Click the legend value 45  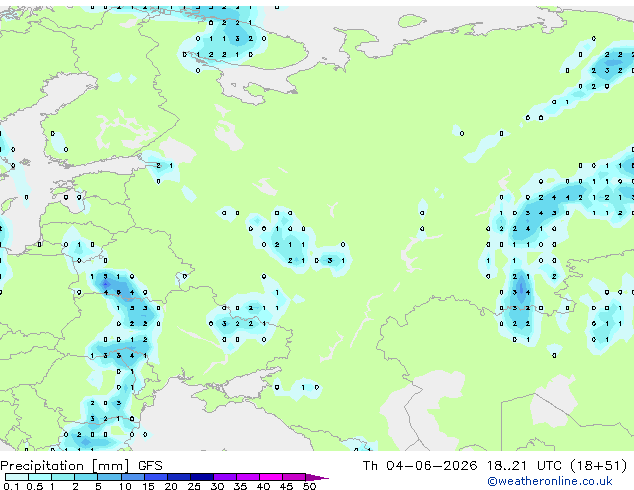click(x=287, y=486)
